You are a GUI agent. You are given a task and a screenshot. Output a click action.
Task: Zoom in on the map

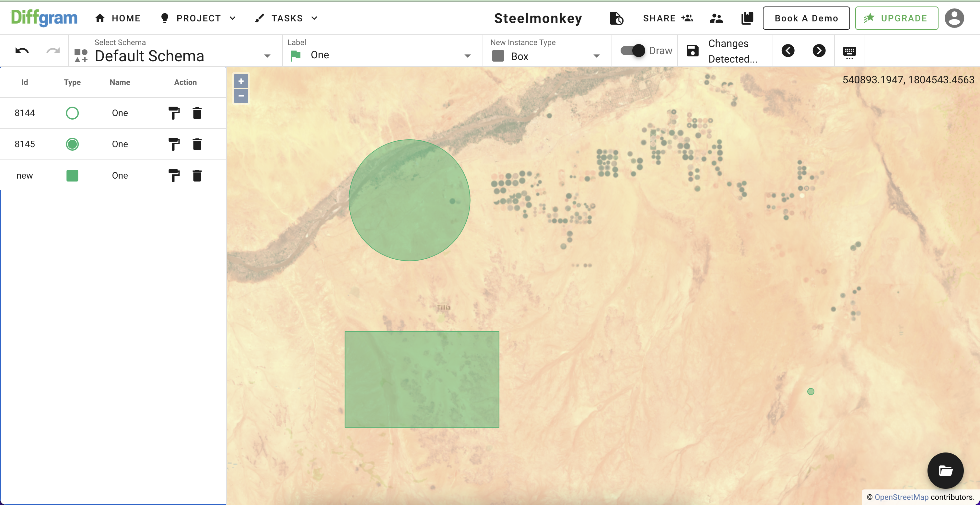tap(241, 81)
